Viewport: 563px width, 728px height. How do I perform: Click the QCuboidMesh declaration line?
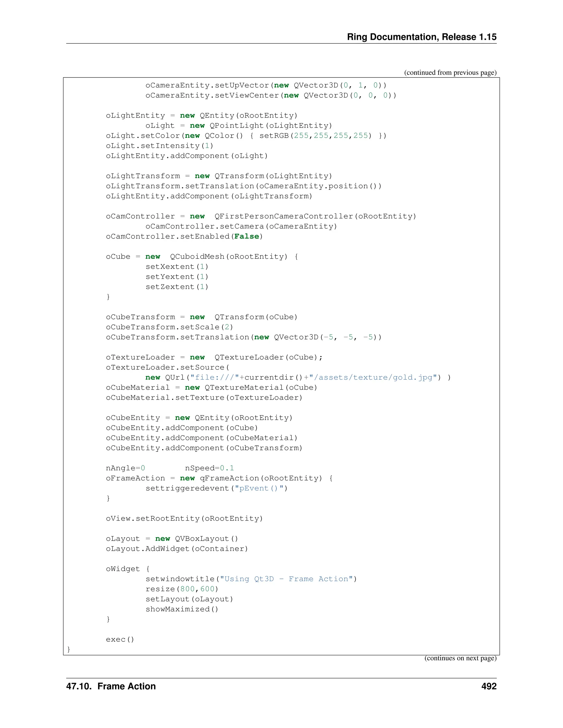[202, 257]
